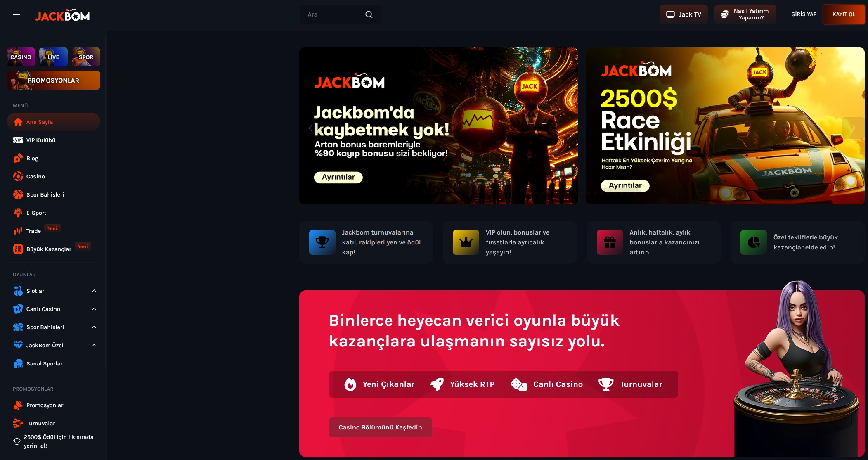Open the Anlık, haftalık, aylık bonuslar card text
Viewport: 868px width, 460px height.
(664, 242)
